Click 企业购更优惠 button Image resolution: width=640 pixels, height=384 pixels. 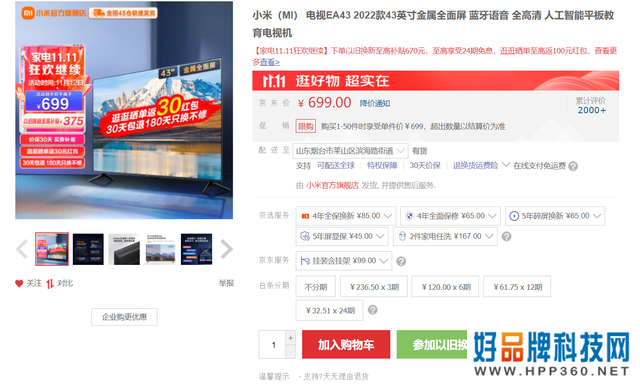124,317
